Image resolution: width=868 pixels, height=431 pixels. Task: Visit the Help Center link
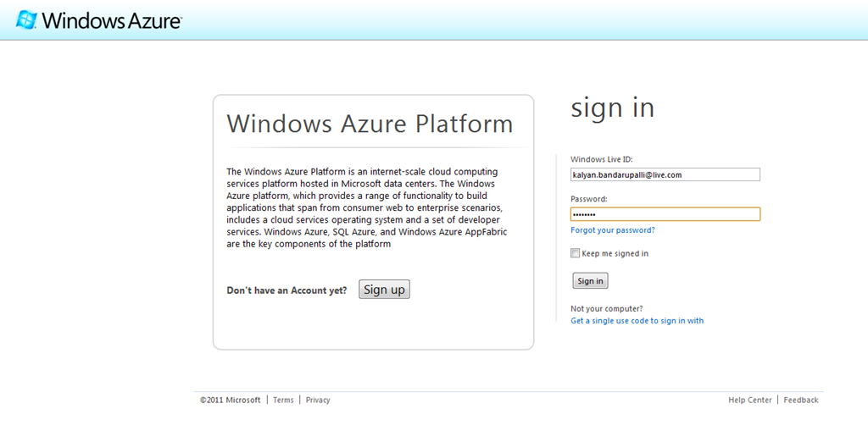point(750,400)
